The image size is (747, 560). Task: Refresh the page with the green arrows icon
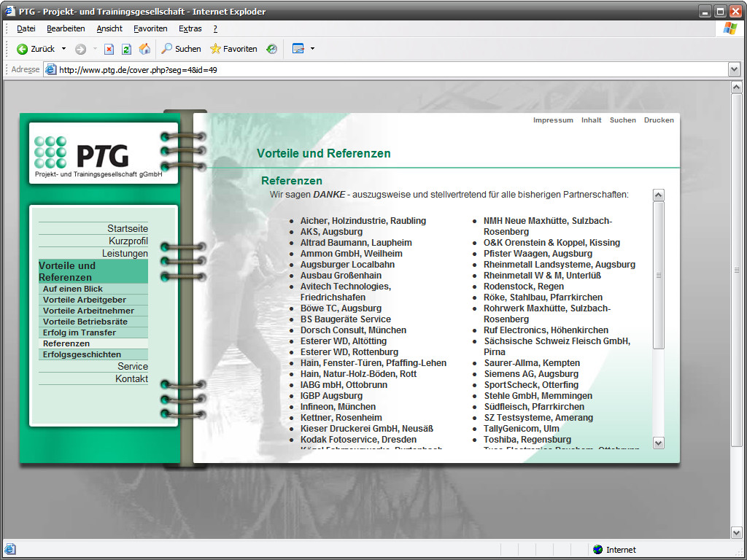126,49
